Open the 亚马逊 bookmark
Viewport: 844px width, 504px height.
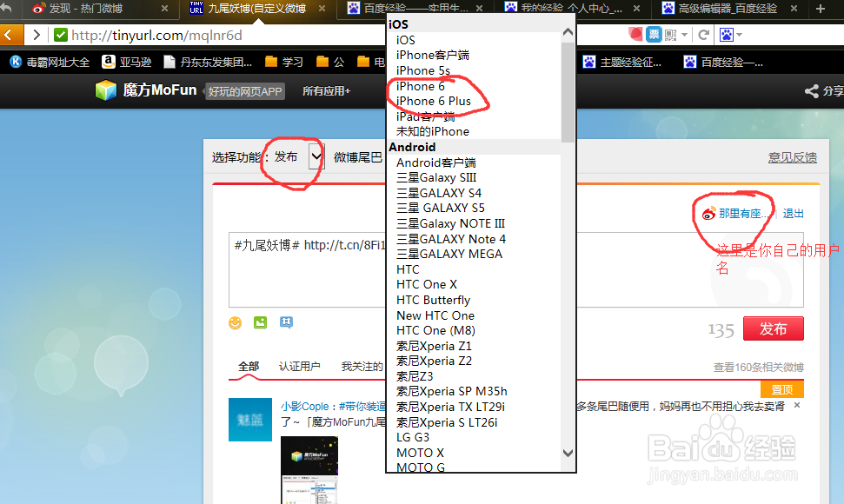click(x=127, y=62)
